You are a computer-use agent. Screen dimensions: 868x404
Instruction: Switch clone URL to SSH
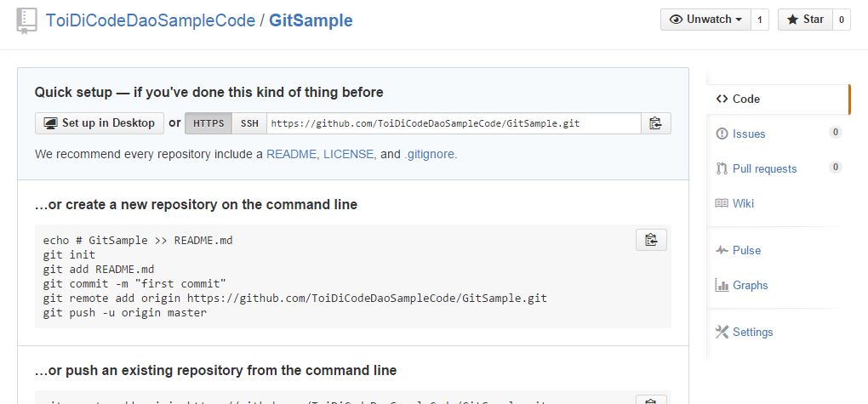[x=249, y=123]
